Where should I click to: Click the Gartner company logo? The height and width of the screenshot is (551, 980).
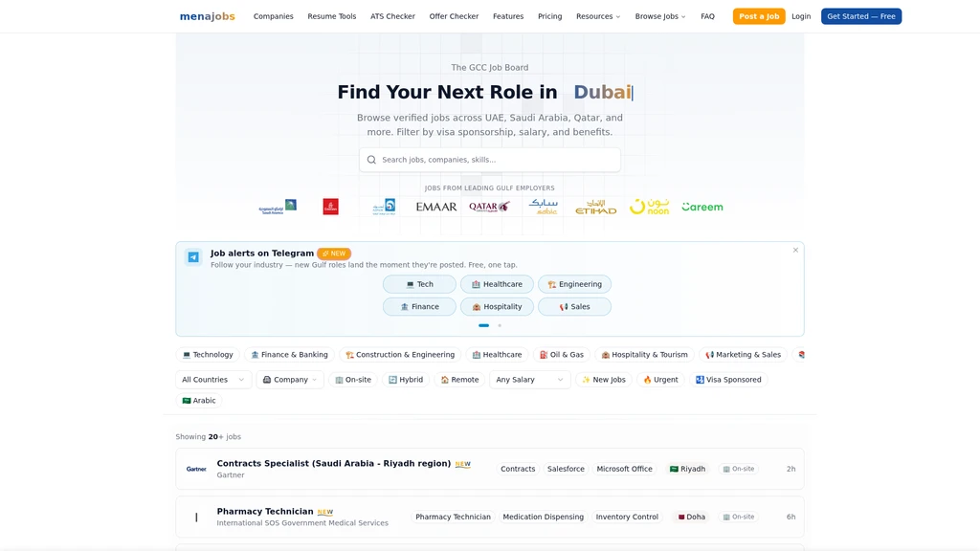[x=196, y=469]
